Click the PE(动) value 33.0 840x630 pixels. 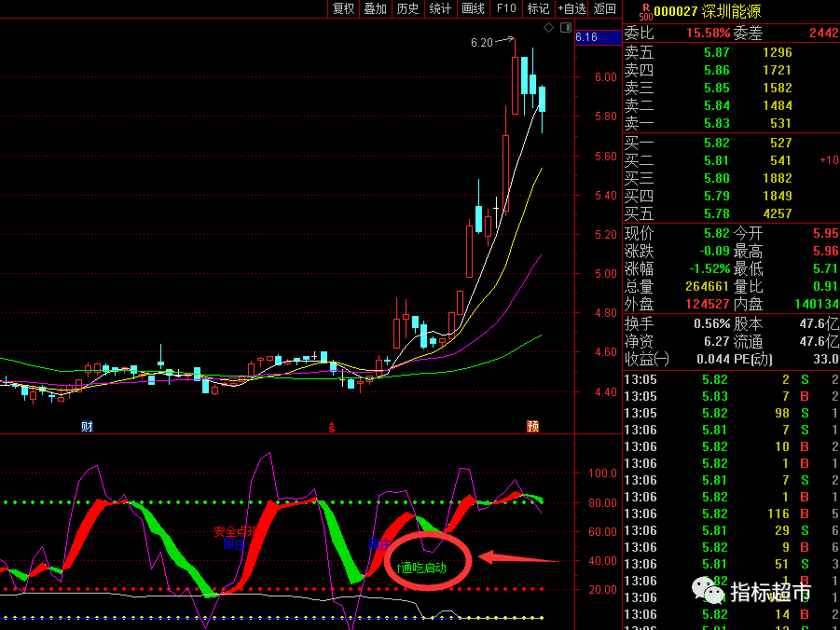pyautogui.click(x=826, y=360)
